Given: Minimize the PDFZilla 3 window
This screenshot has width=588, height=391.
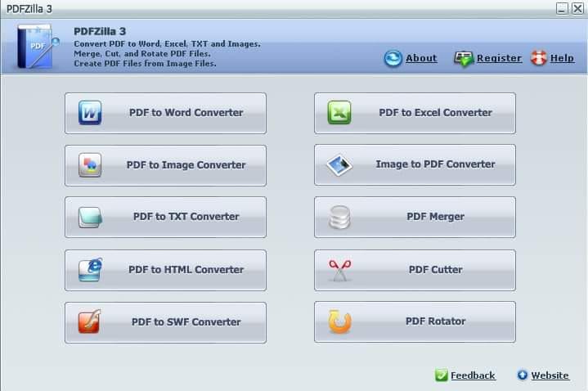Looking at the screenshot, I should 562,8.
